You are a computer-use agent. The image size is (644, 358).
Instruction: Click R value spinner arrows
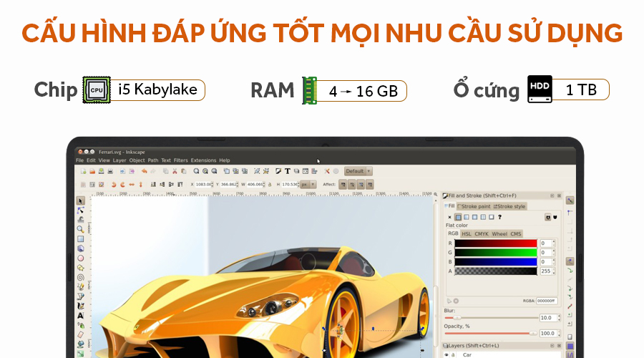554,243
